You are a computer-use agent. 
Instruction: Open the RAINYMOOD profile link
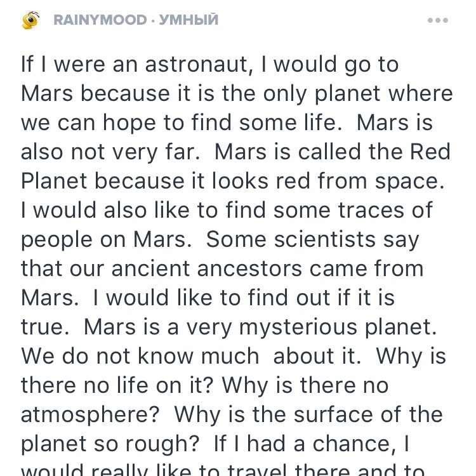(x=100, y=20)
